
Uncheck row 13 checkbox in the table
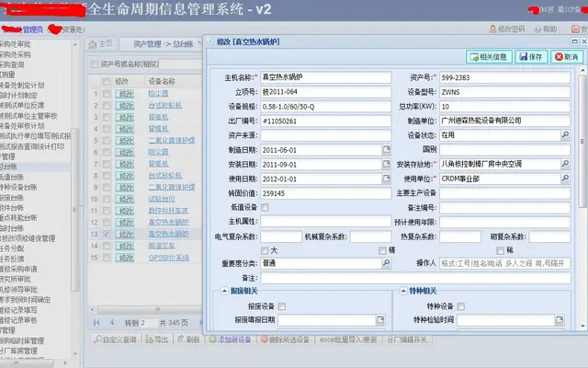coord(107,234)
